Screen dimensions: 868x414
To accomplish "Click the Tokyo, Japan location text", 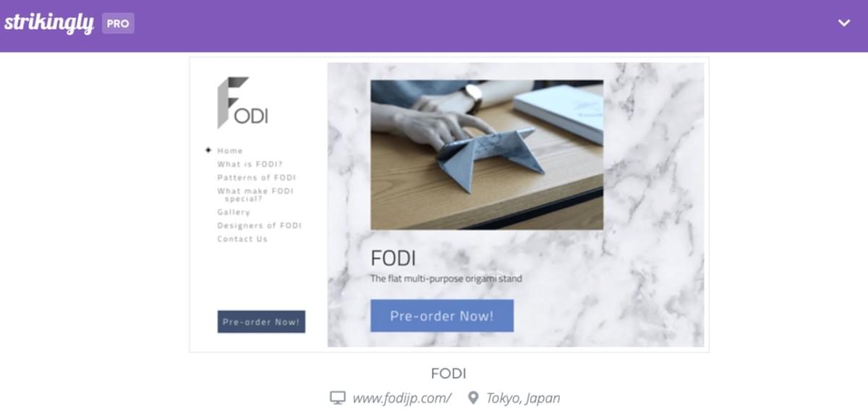I will [523, 398].
